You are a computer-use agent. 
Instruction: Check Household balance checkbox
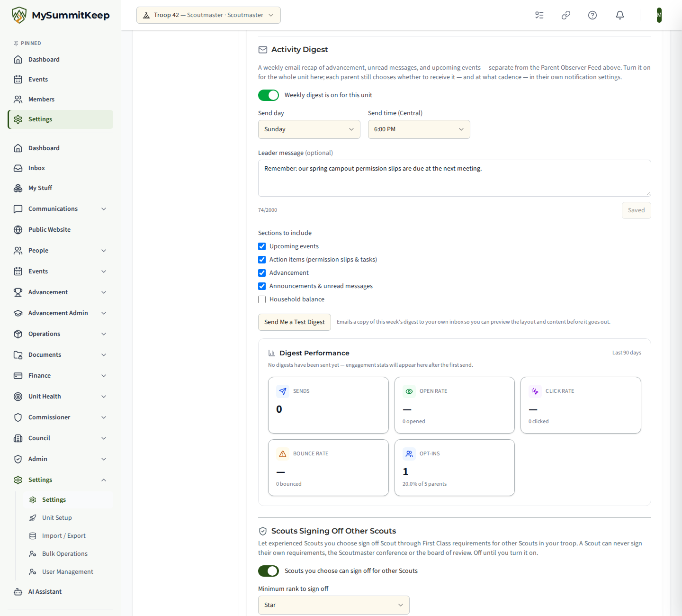tap(262, 299)
